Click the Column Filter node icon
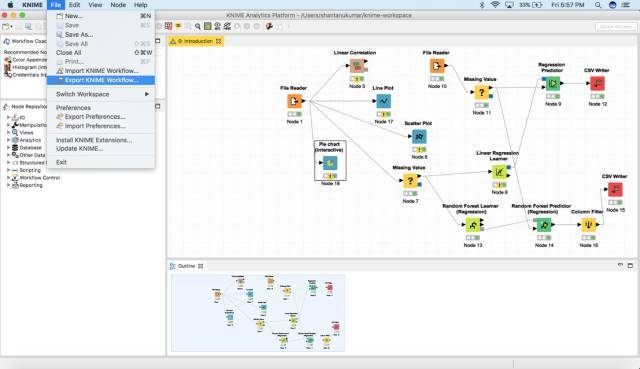The height and width of the screenshot is (369, 640). 588,225
